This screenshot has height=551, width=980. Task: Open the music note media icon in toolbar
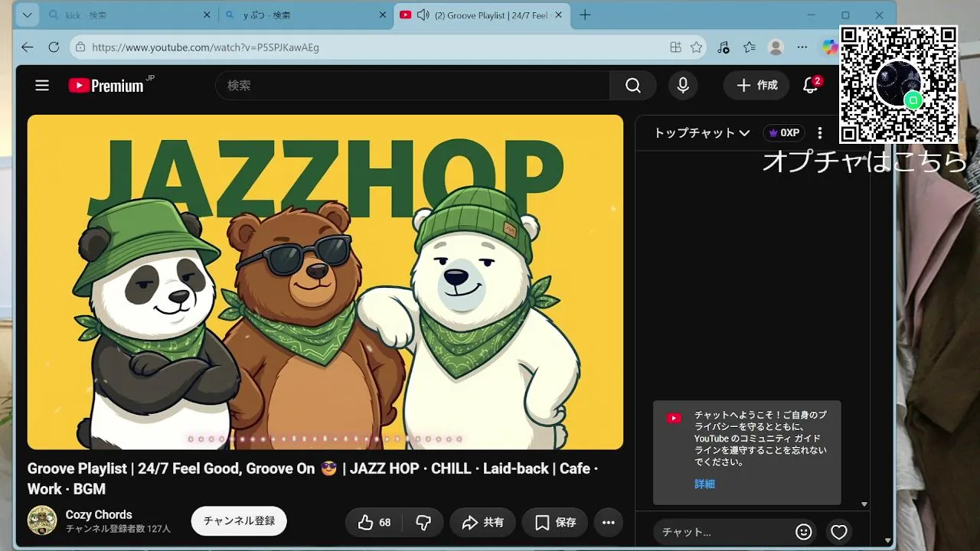[x=724, y=47]
